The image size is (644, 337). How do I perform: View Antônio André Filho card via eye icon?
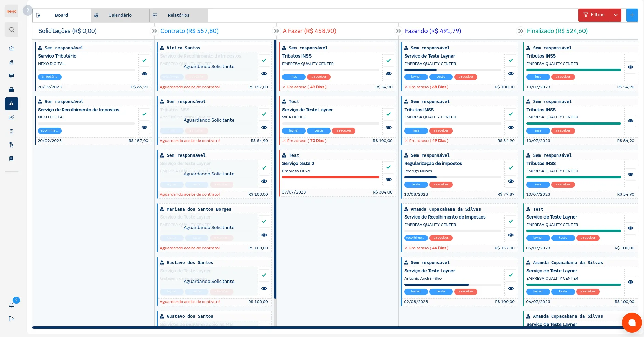[x=511, y=288]
